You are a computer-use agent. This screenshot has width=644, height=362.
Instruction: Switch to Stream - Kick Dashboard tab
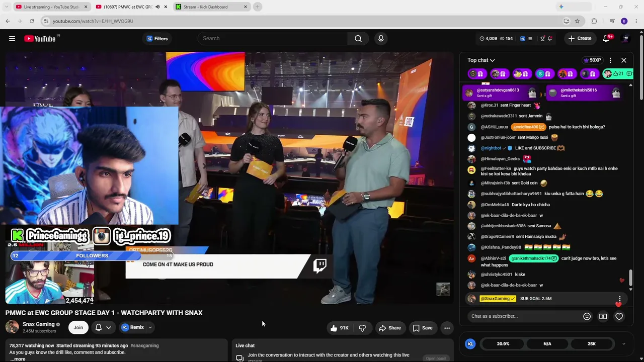[x=211, y=7]
